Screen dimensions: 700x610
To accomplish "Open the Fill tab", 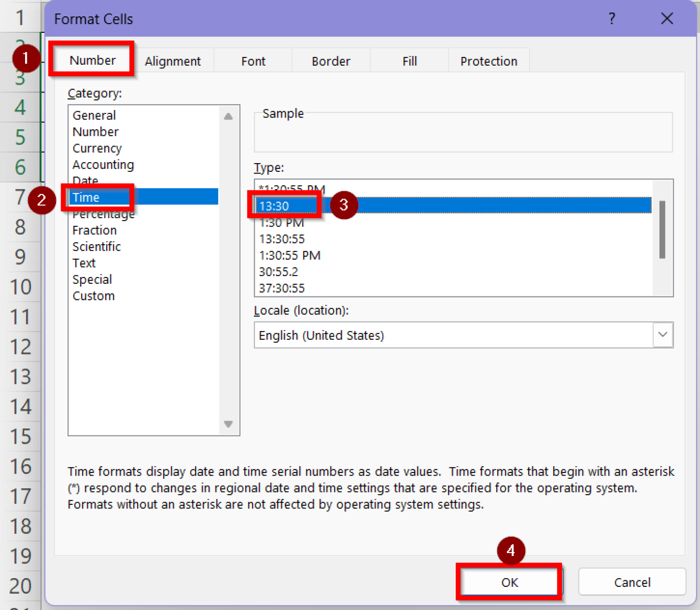I will tap(409, 61).
